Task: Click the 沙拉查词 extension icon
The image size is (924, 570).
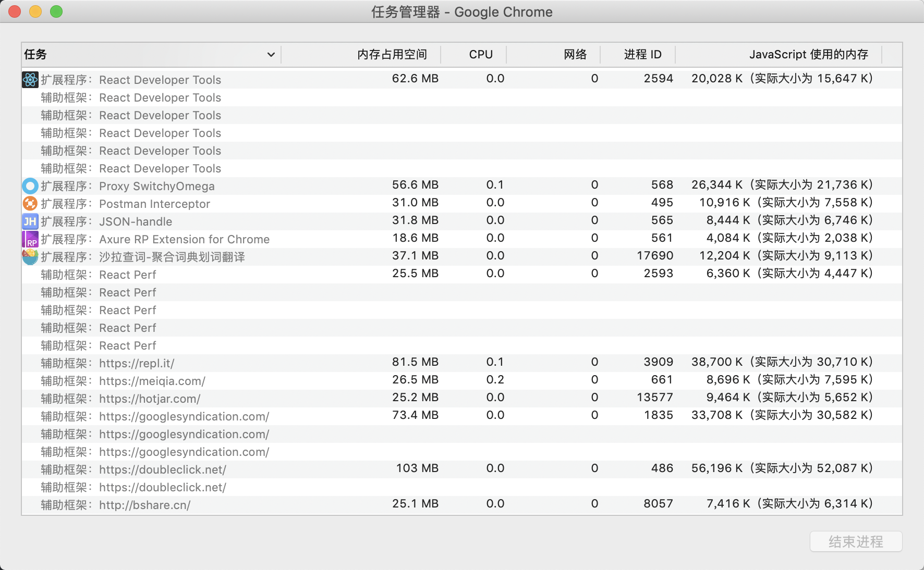Action: [x=30, y=257]
